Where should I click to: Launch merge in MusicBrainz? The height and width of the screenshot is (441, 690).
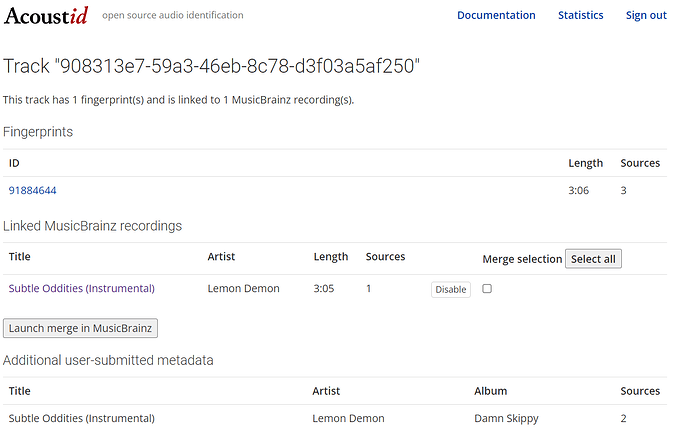(x=80, y=328)
